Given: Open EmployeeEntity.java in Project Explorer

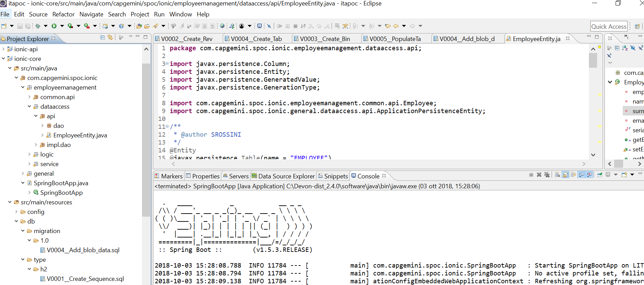Looking at the screenshot, I should pos(80,135).
